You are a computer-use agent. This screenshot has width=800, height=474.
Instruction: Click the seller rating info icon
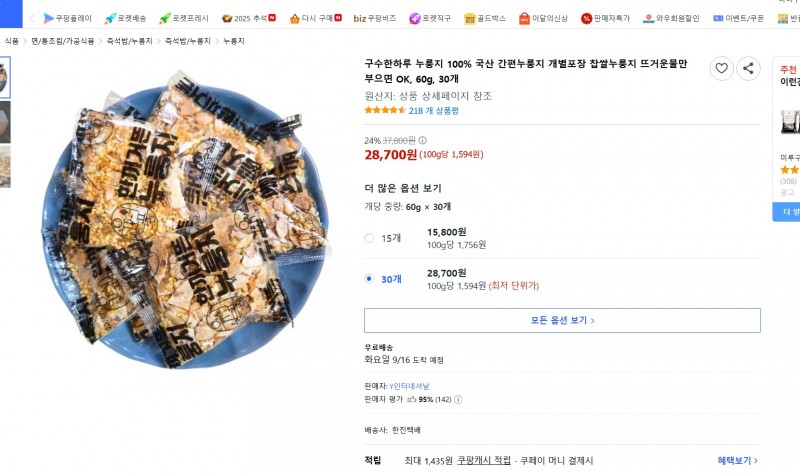point(458,399)
